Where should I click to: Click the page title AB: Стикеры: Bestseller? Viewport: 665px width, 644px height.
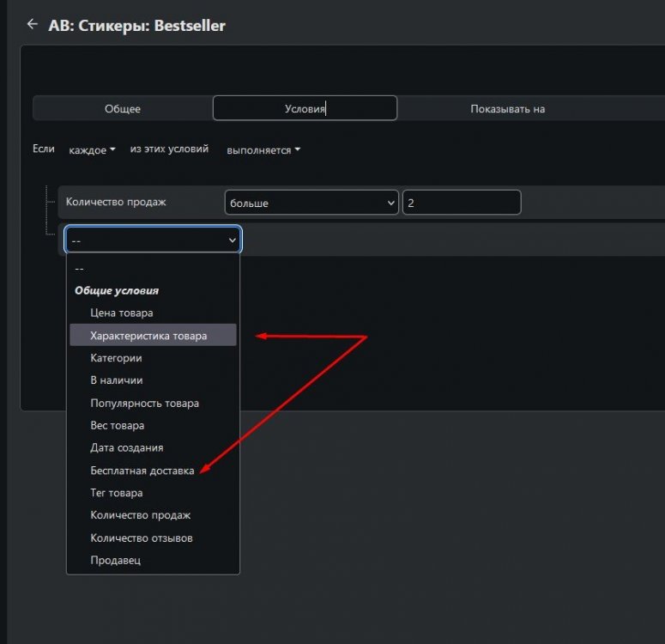136,26
